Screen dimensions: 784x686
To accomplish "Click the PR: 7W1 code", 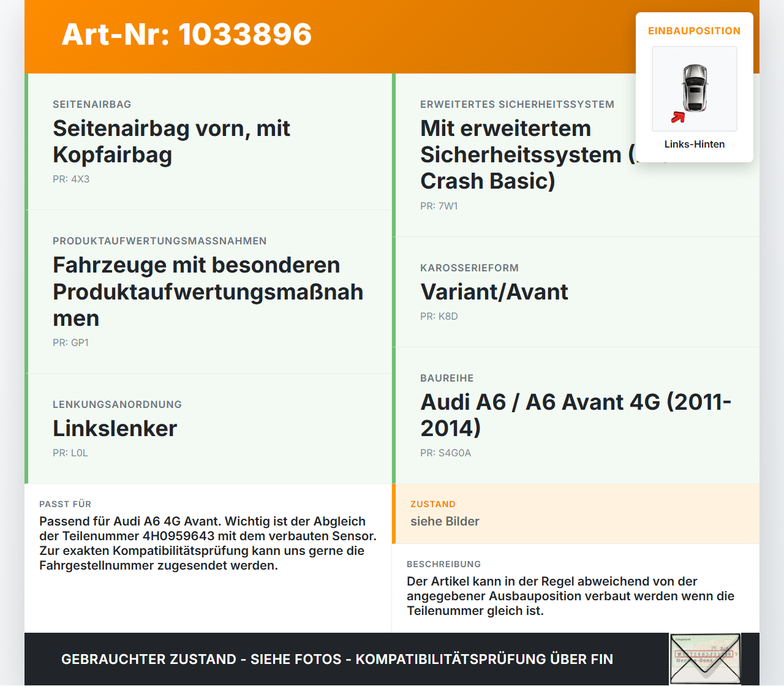I will (x=439, y=206).
